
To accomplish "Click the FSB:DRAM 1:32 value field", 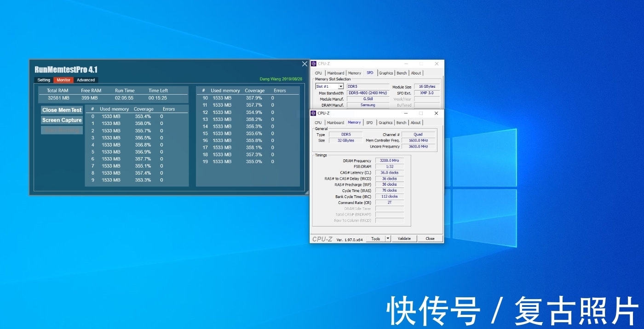I will tap(390, 167).
